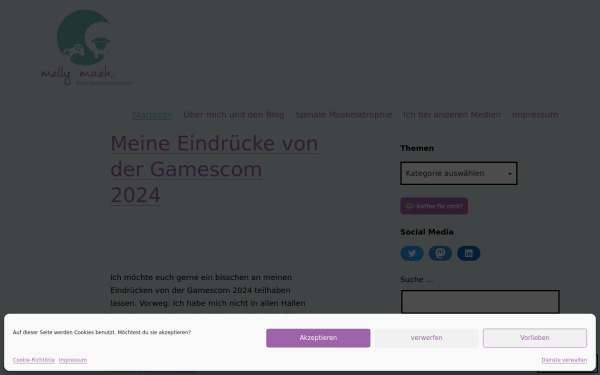Open cookie preferences via Vorlieben
Screen dimensions: 600x375
tap(535, 338)
